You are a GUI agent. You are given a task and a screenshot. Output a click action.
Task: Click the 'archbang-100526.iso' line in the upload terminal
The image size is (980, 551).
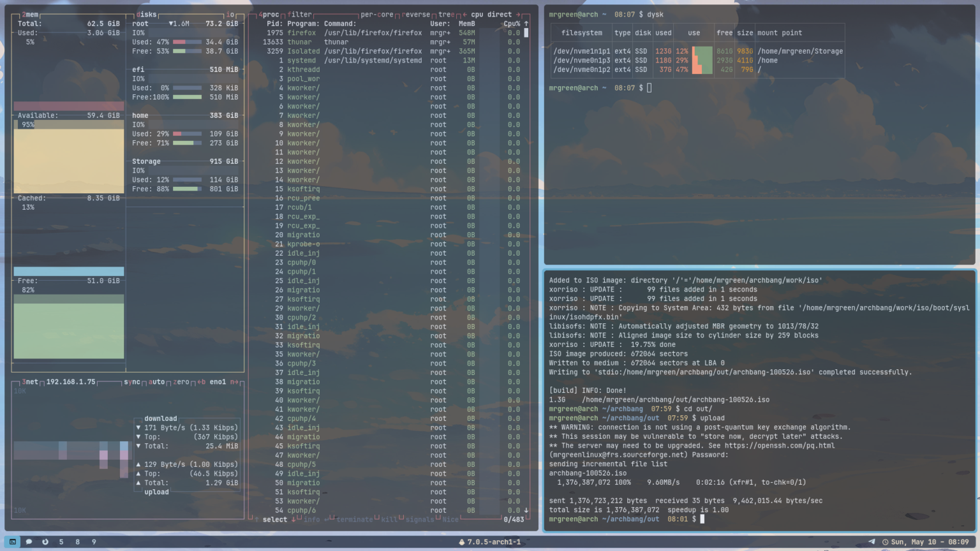[588, 473]
